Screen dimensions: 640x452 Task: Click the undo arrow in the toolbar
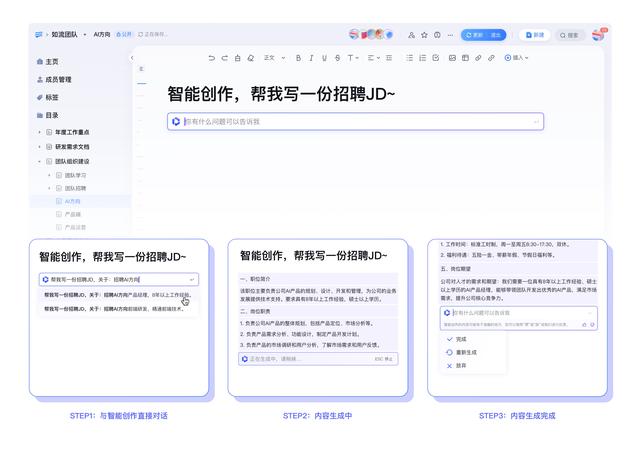(211, 58)
